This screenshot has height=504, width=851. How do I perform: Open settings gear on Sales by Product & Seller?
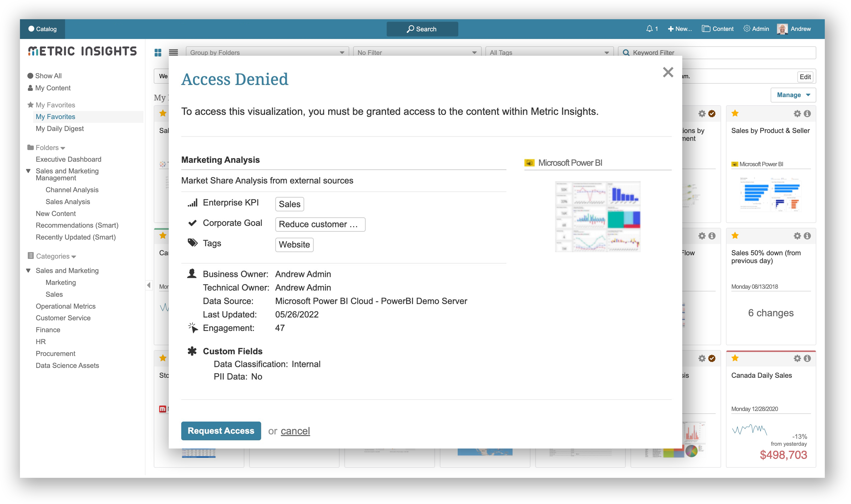[x=797, y=113]
